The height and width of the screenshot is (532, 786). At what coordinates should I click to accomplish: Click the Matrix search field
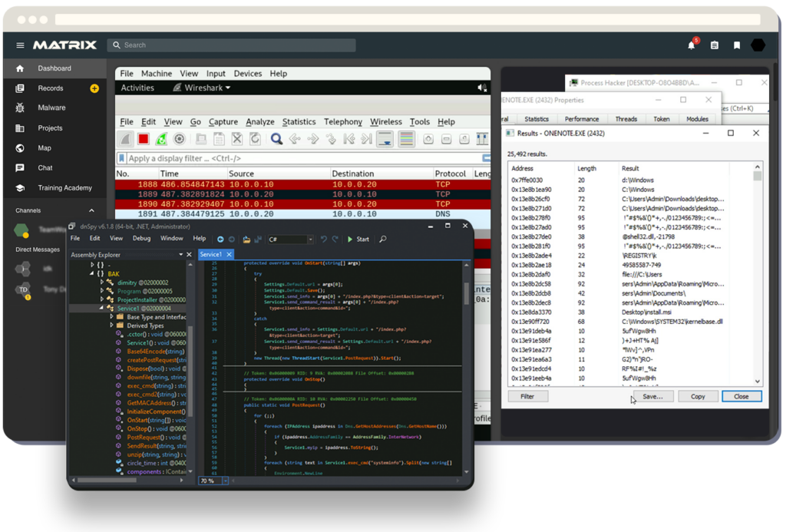coord(232,45)
